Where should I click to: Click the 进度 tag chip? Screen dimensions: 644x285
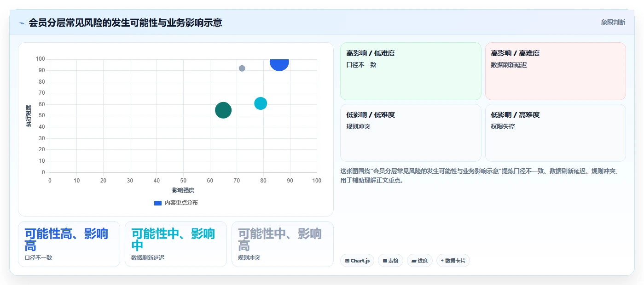(x=420, y=261)
